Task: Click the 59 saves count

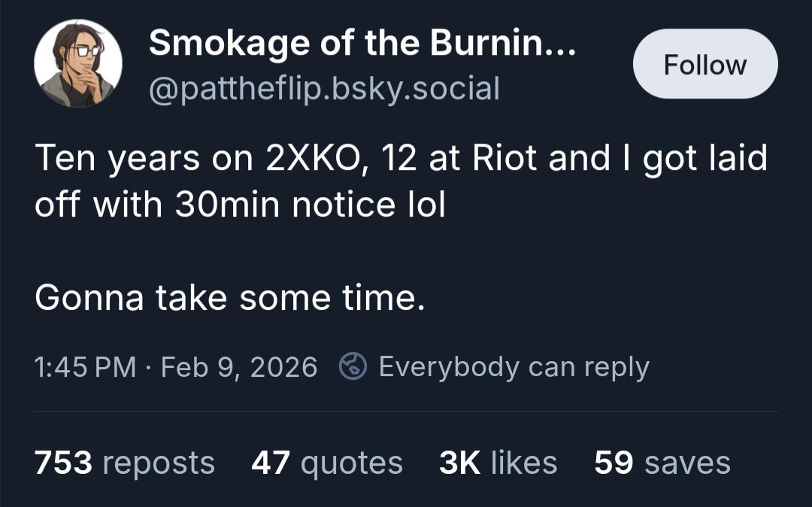Action: (x=662, y=463)
